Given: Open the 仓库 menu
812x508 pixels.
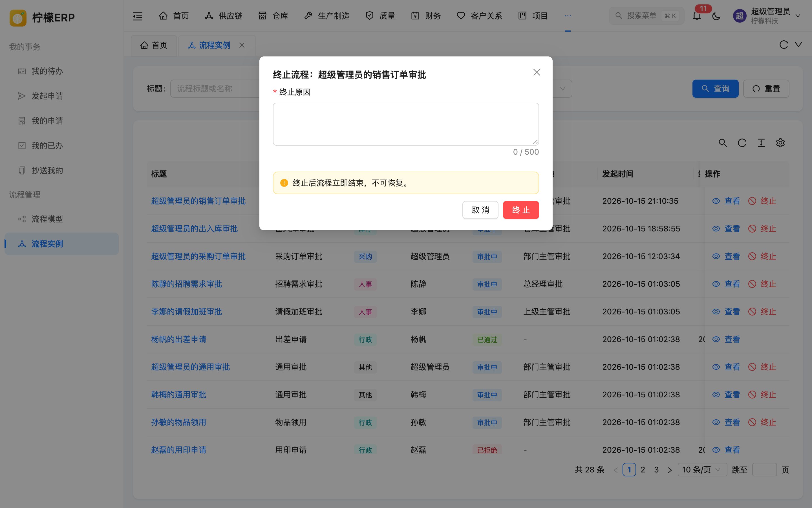Looking at the screenshot, I should click(x=273, y=16).
